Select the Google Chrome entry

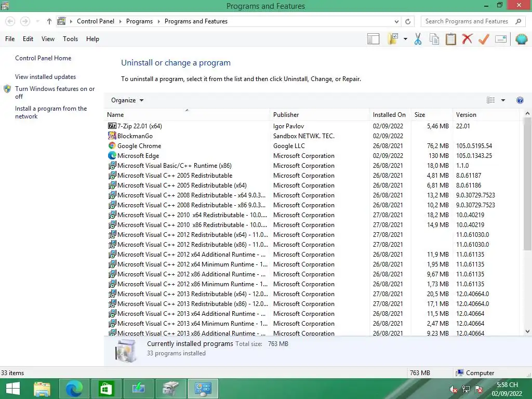click(x=139, y=146)
